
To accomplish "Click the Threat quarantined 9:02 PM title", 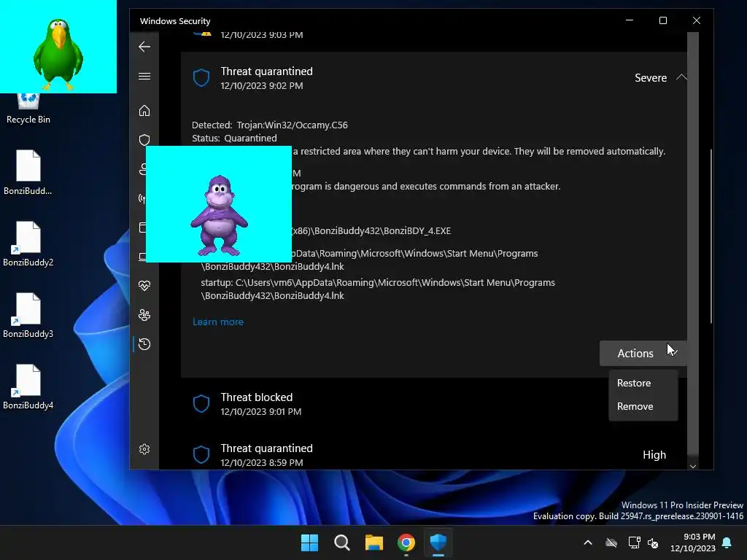I will coord(267,71).
